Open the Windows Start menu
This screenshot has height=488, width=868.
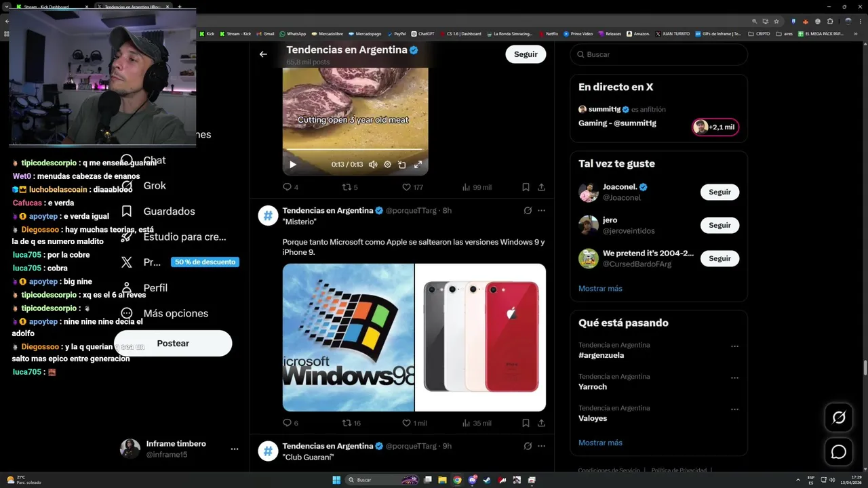[336, 480]
